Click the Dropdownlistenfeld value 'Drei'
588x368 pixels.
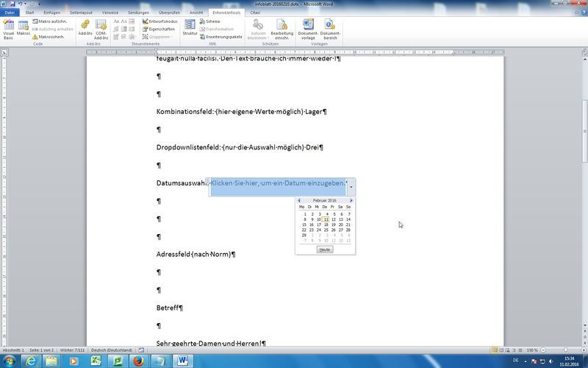[312, 147]
